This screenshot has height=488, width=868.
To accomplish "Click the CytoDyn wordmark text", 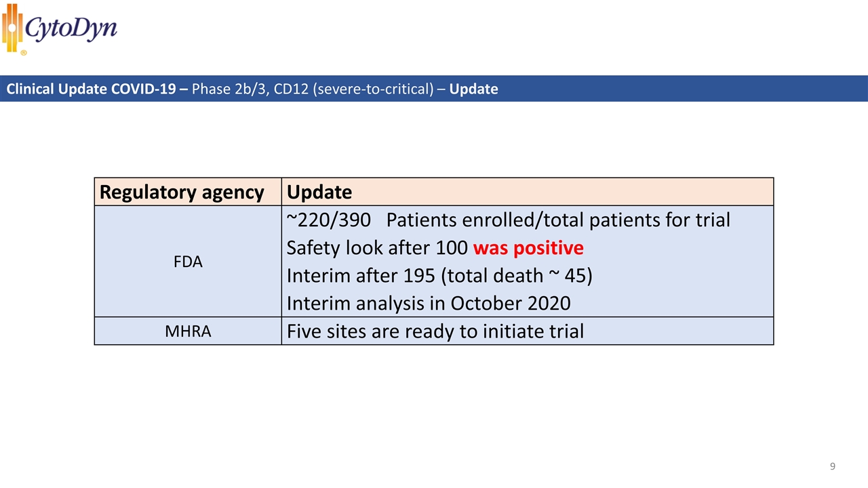I will click(71, 28).
